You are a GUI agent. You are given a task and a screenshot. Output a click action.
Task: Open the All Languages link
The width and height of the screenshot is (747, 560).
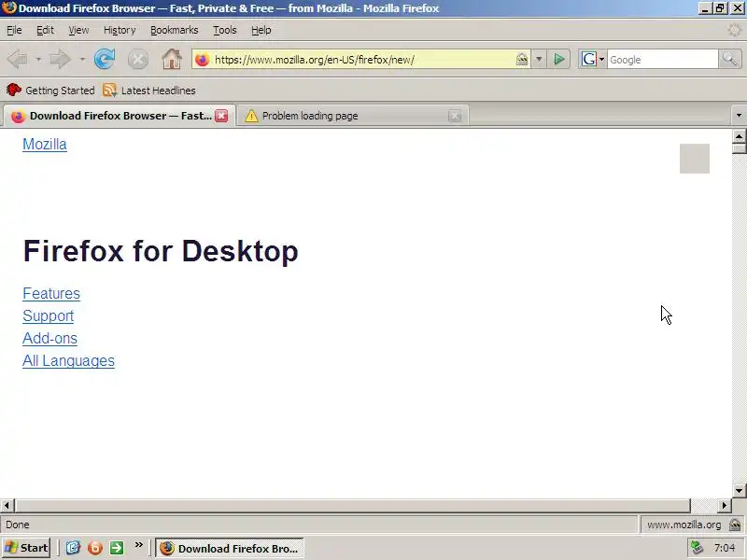tap(68, 360)
